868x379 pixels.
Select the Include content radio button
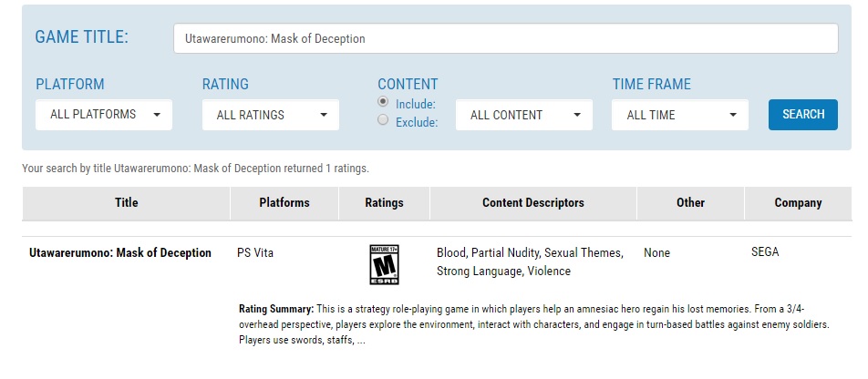tap(383, 102)
